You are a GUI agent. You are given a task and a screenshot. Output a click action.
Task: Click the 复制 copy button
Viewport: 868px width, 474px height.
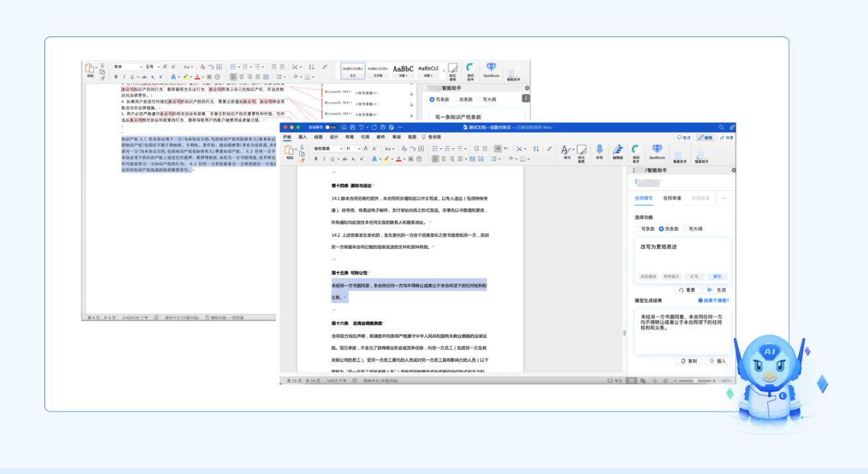[689, 361]
